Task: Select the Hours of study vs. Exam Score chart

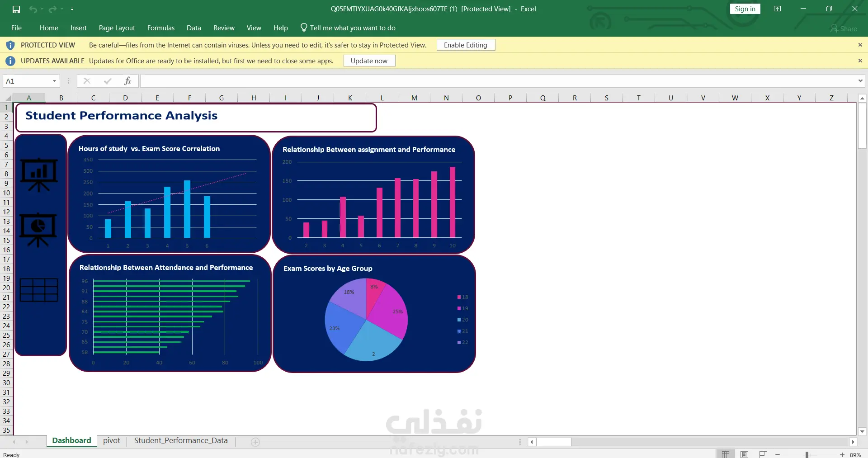Action: tap(169, 194)
